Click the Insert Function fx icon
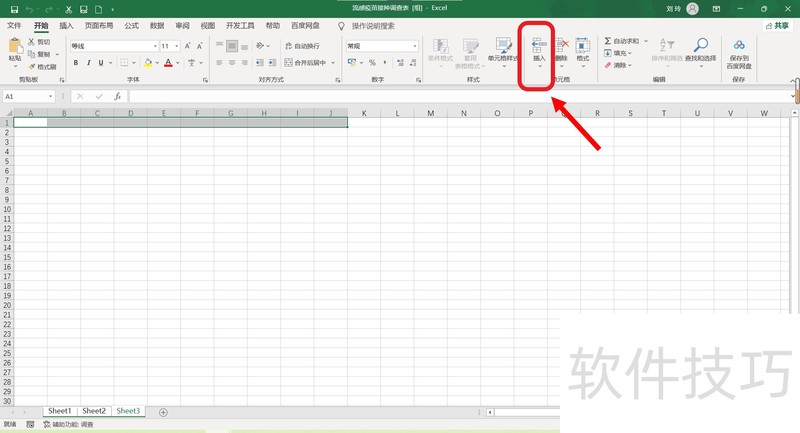Screen dimensions: 800x433 click(117, 97)
